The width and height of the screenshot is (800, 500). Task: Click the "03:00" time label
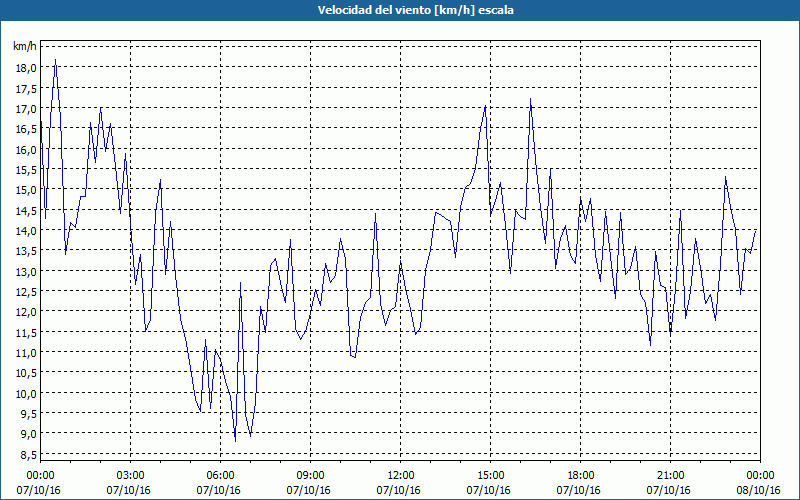tap(130, 476)
